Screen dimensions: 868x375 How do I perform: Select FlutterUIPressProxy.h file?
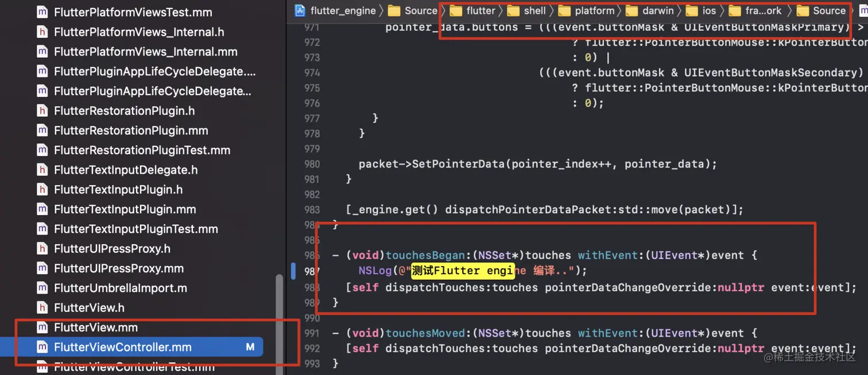(112, 248)
